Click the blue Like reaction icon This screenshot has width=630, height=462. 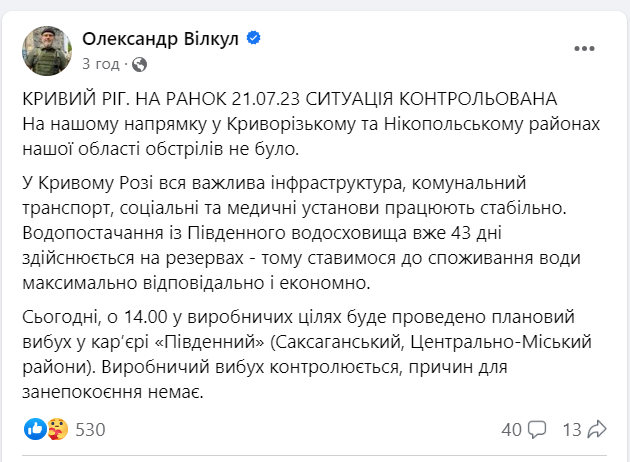pos(36,430)
